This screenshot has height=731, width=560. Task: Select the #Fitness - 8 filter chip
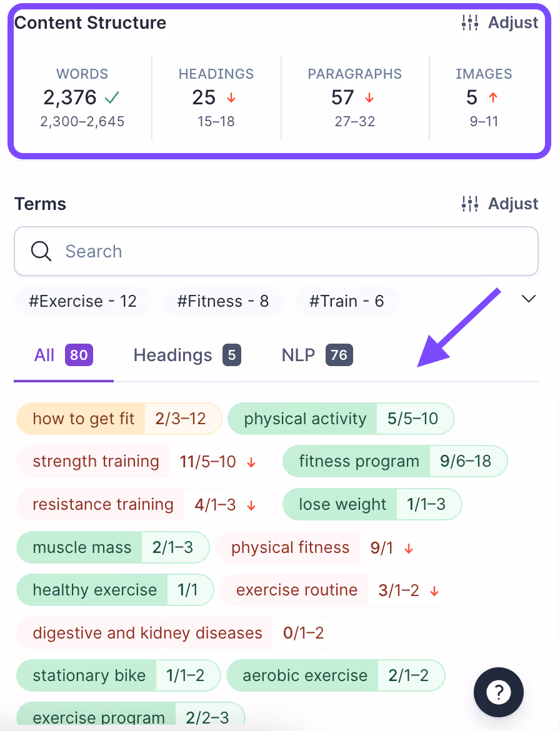223,301
